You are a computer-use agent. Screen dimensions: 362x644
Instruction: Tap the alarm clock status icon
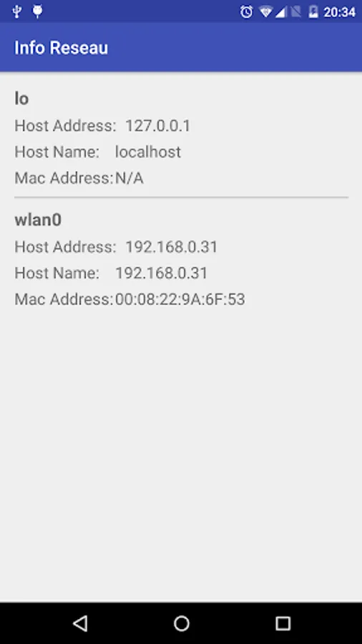[246, 12]
